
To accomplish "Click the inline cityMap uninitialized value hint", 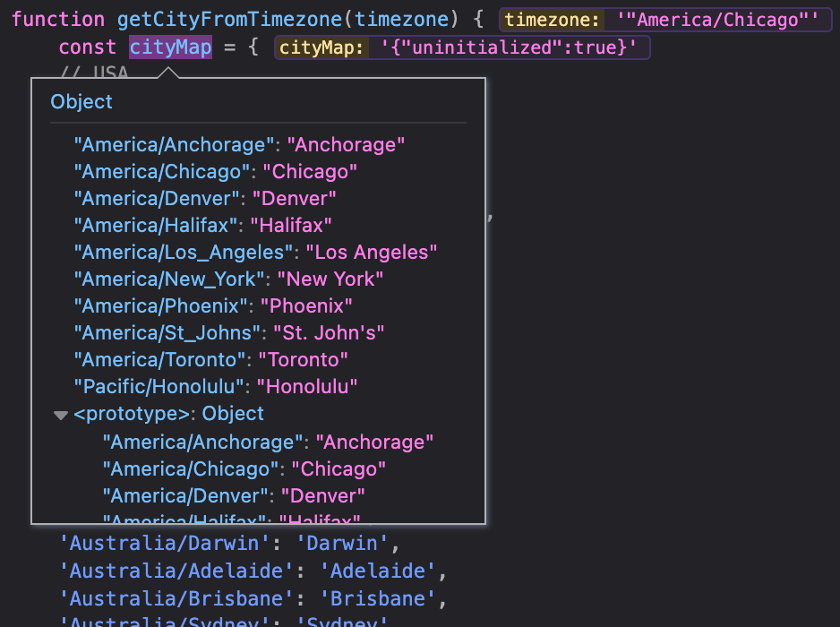I will 462,47.
